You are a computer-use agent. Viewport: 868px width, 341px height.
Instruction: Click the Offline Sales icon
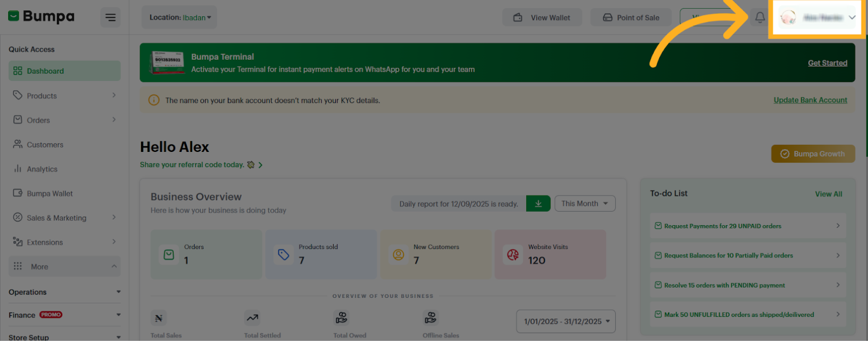click(431, 318)
